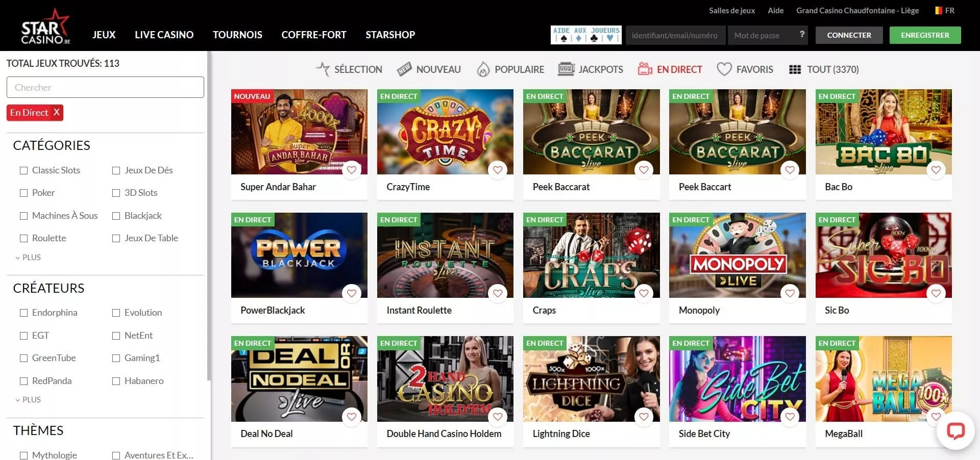
Task: Favorite the Lightning Dice game
Action: (644, 417)
